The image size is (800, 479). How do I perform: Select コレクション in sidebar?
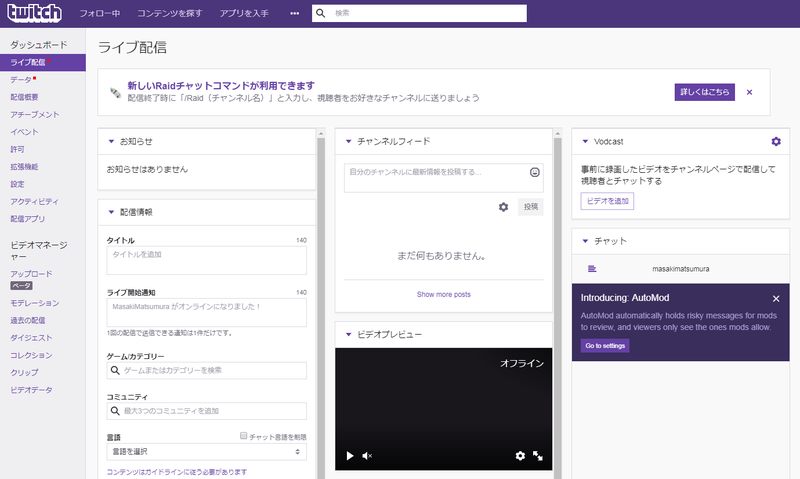(31, 355)
